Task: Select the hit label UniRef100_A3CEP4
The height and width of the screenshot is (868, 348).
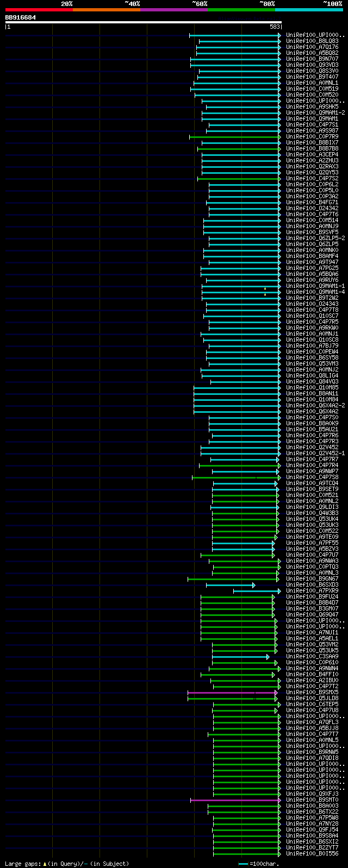Action: click(312, 154)
